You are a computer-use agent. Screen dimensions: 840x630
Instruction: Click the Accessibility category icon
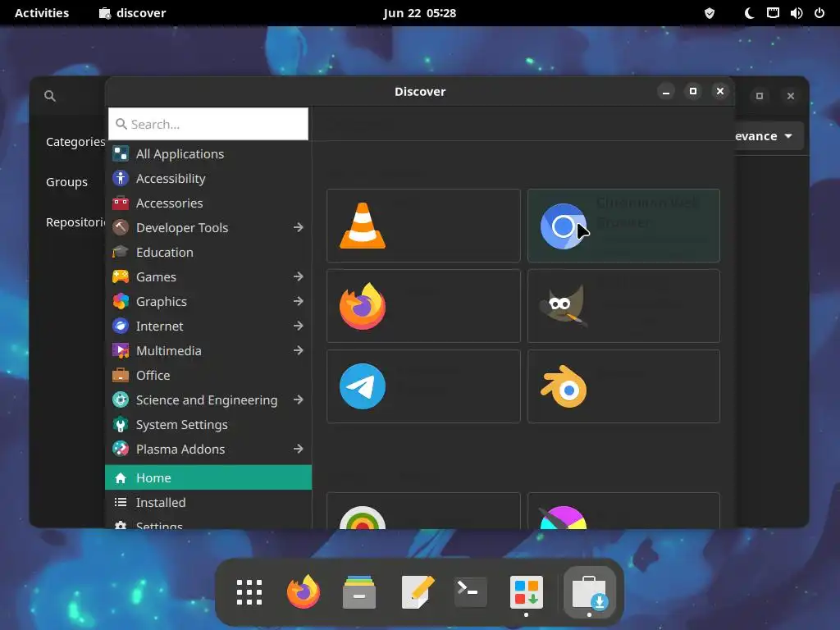point(121,178)
